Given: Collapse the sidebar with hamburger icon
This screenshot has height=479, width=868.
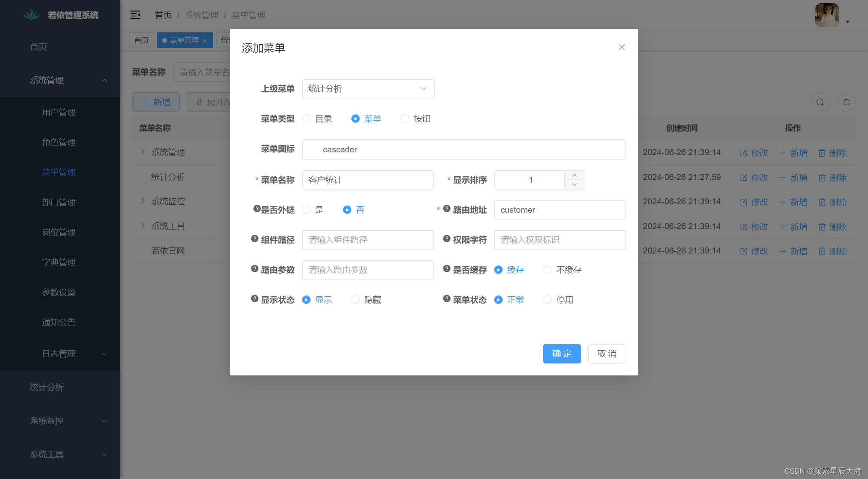Looking at the screenshot, I should point(135,15).
